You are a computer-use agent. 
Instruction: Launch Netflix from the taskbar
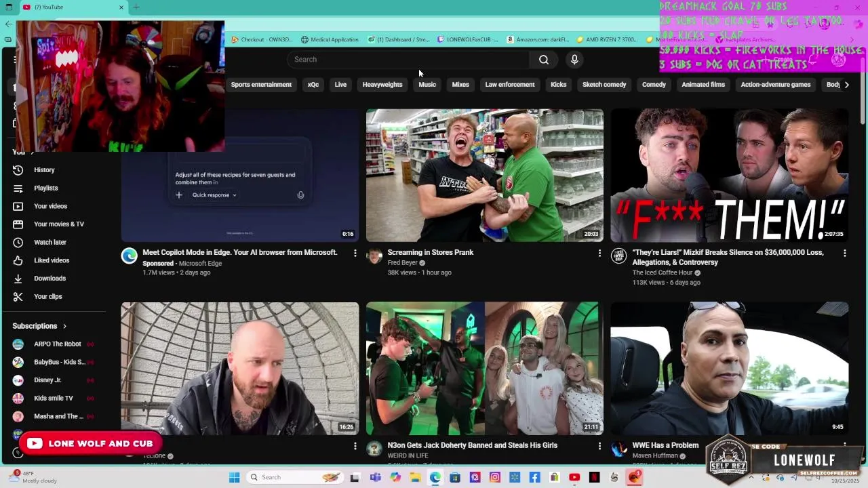point(595,477)
